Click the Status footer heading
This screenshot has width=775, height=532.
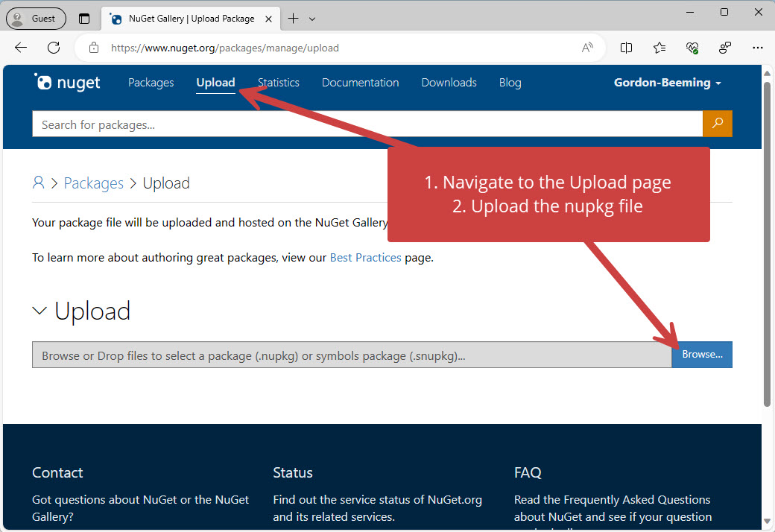click(x=293, y=472)
